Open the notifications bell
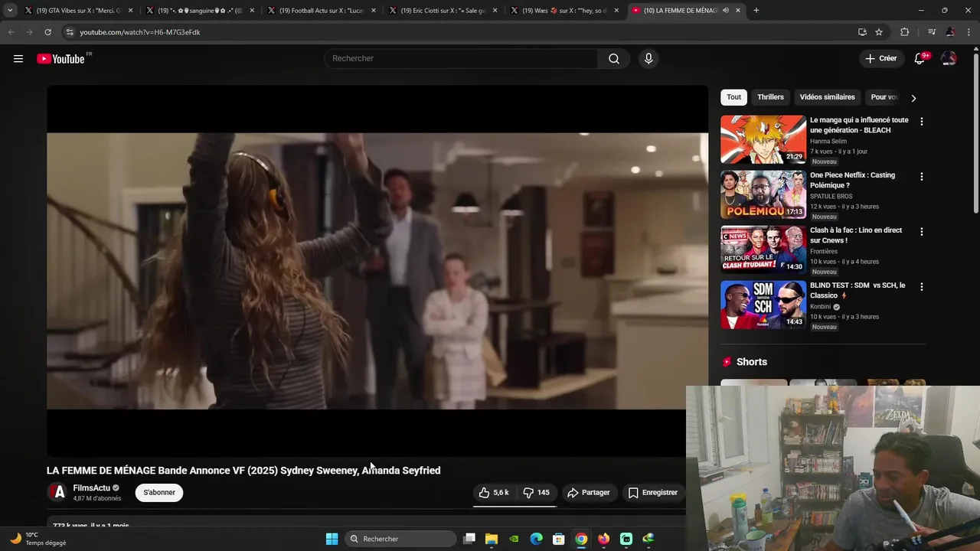Screen dimensions: 980x551 [920, 59]
